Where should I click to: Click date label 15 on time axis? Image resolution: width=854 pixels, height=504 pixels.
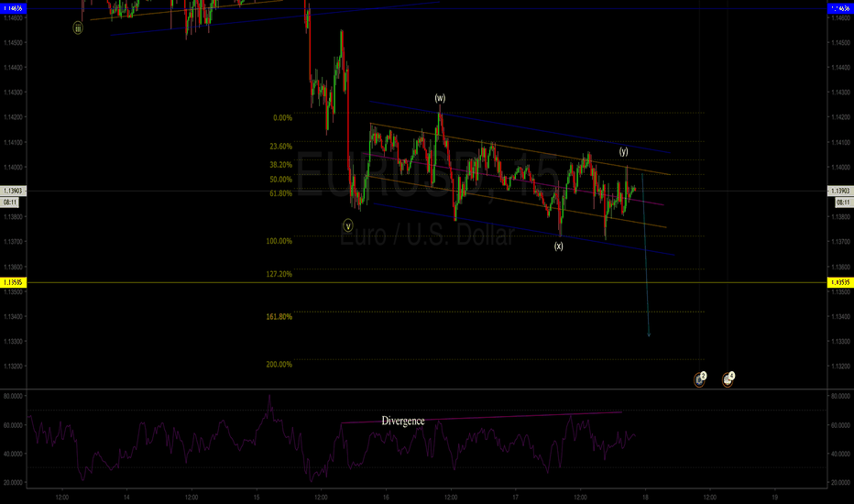(x=257, y=497)
